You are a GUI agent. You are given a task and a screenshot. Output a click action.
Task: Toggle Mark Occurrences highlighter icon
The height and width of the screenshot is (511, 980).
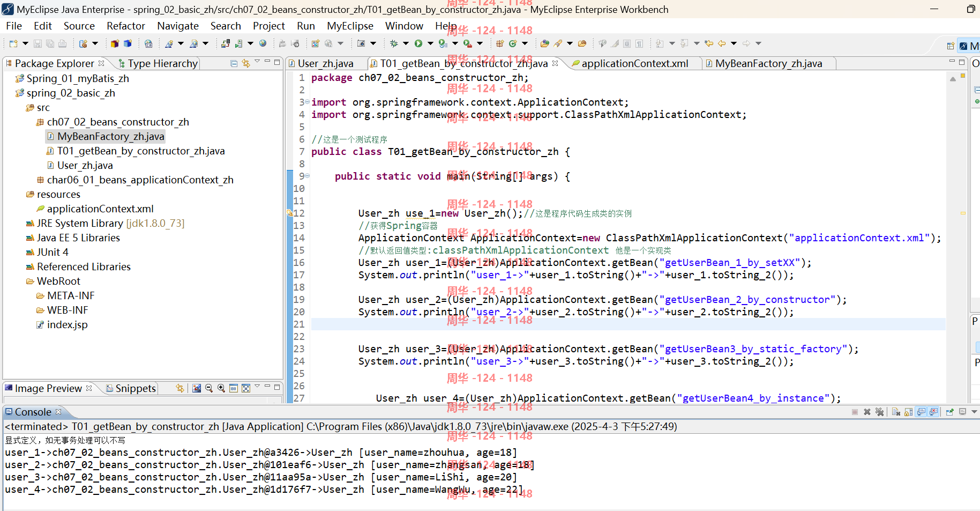click(615, 43)
